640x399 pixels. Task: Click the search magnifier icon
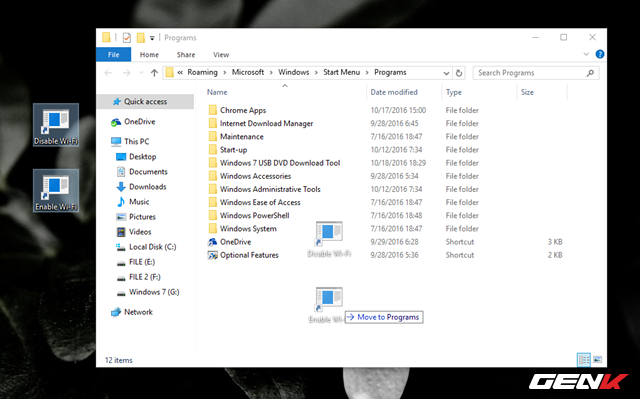pyautogui.click(x=590, y=73)
